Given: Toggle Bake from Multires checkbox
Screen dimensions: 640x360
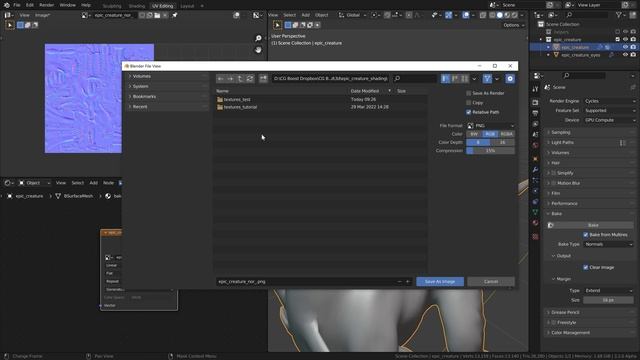Looking at the screenshot, I should click(x=586, y=235).
